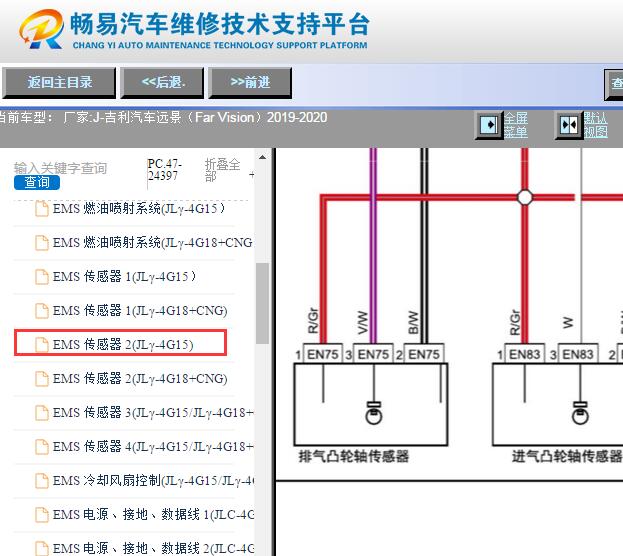The height and width of the screenshot is (556, 623).
Task: Click document icon beside EMS 传感器 1(JLγ-4G15)
Action: tap(42, 277)
